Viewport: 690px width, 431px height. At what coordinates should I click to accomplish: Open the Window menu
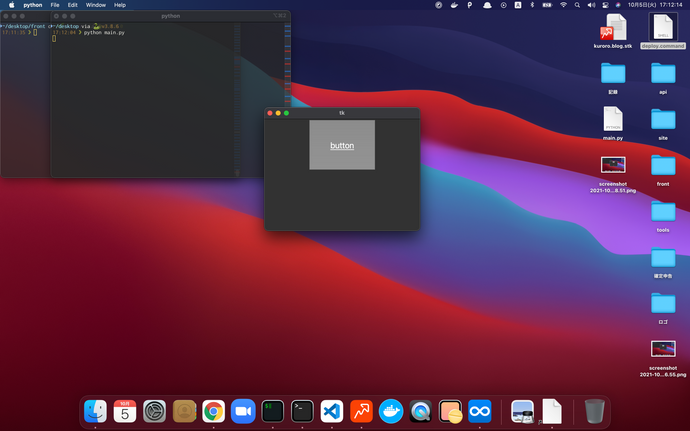click(95, 5)
